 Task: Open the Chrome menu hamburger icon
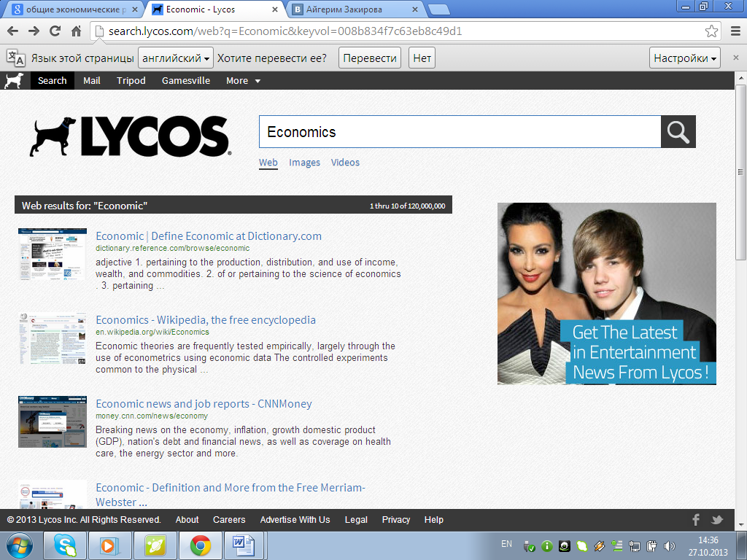[735, 31]
